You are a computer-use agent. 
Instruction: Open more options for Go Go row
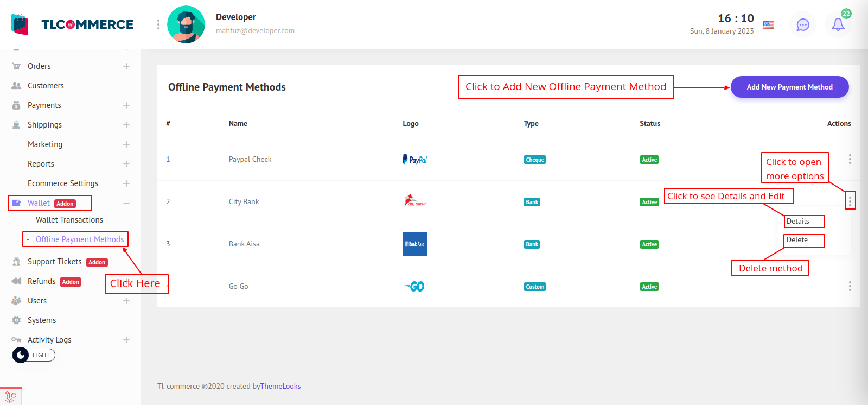tap(850, 286)
